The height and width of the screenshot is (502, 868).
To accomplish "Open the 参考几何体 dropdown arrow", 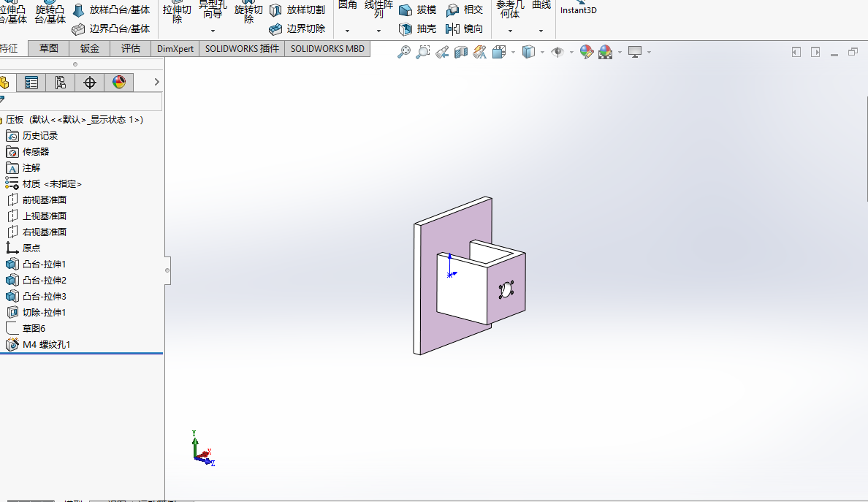I will tap(510, 31).
